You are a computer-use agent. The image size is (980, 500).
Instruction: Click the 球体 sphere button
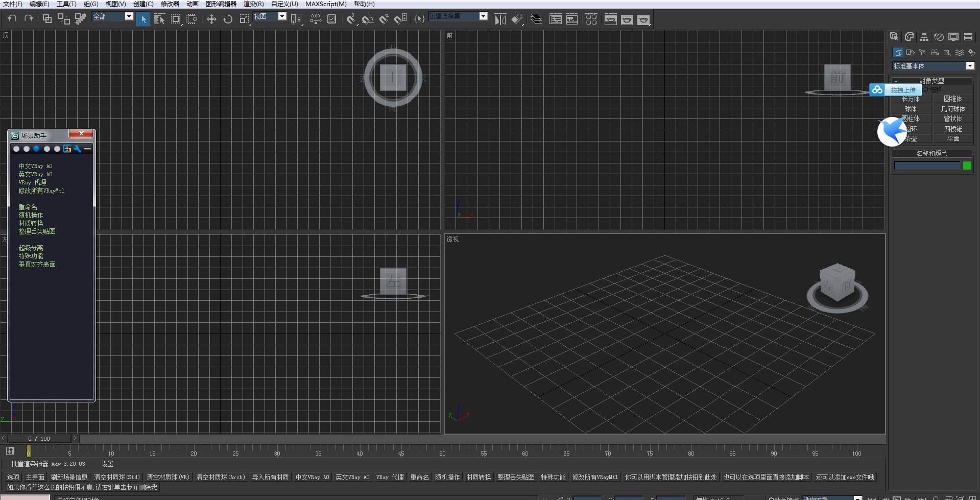911,109
